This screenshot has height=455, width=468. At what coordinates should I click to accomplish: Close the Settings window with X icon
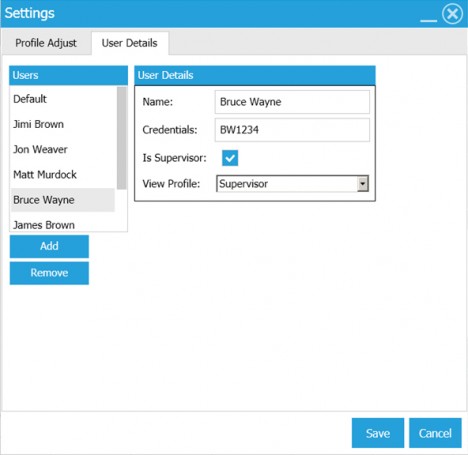point(452,14)
